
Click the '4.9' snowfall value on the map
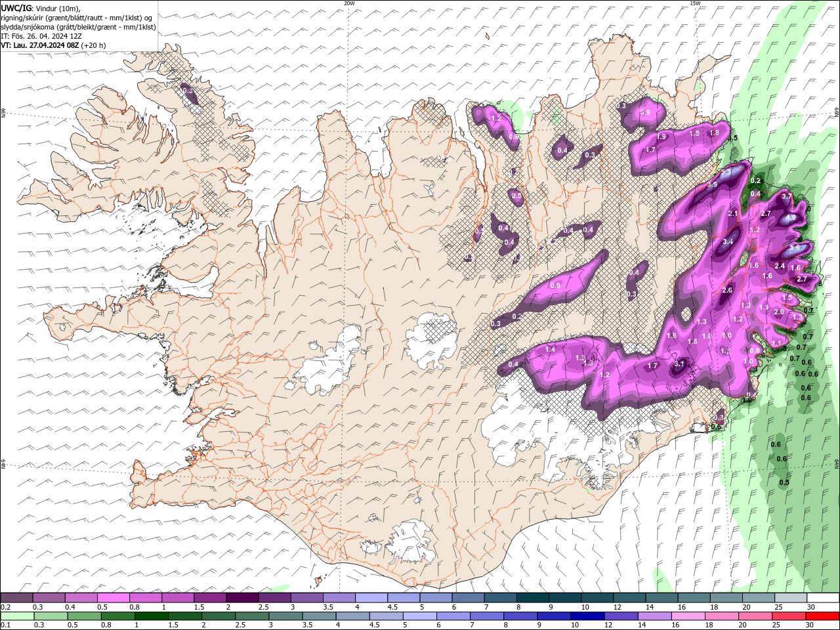(x=790, y=218)
